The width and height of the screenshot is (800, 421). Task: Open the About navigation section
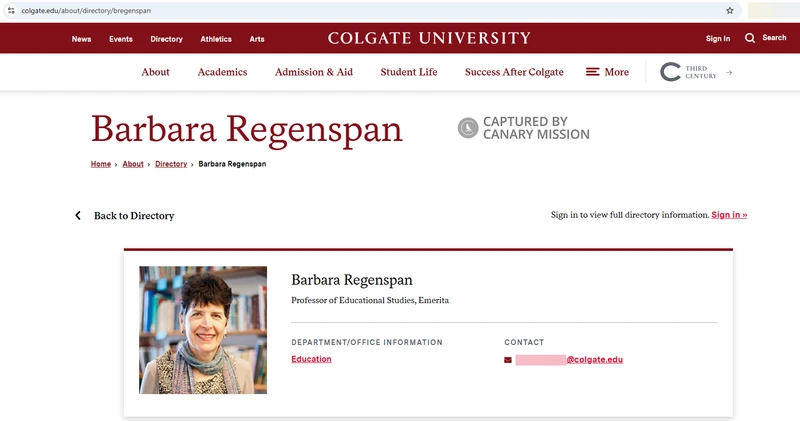pyautogui.click(x=156, y=72)
